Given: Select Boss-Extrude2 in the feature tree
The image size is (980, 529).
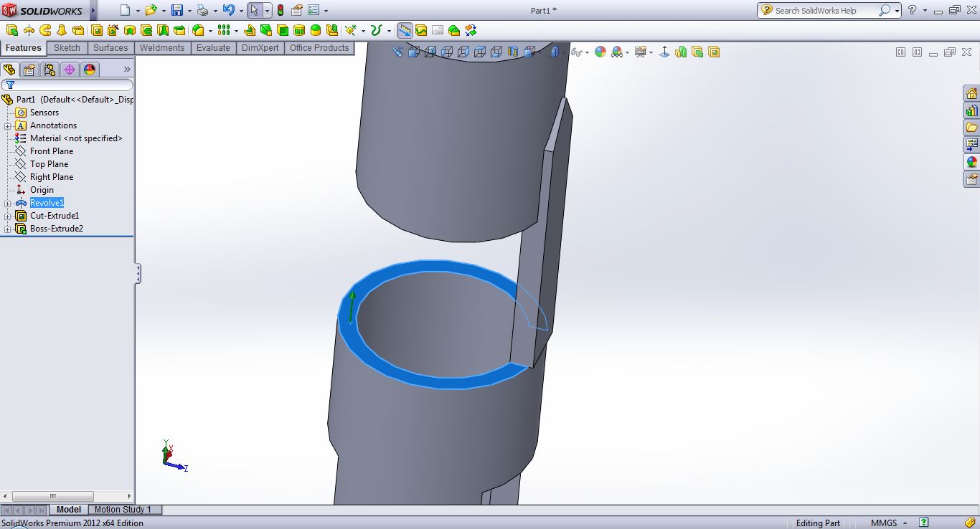Looking at the screenshot, I should [x=56, y=229].
